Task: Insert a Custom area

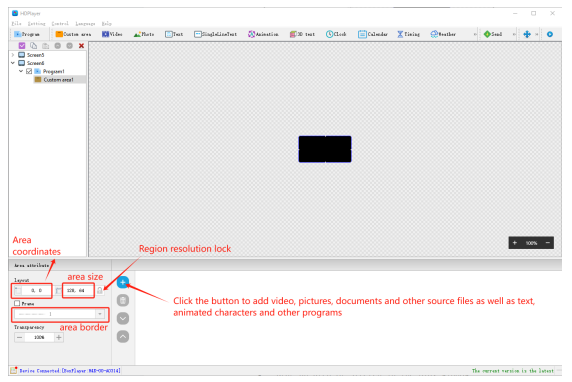Action: pyautogui.click(x=73, y=34)
